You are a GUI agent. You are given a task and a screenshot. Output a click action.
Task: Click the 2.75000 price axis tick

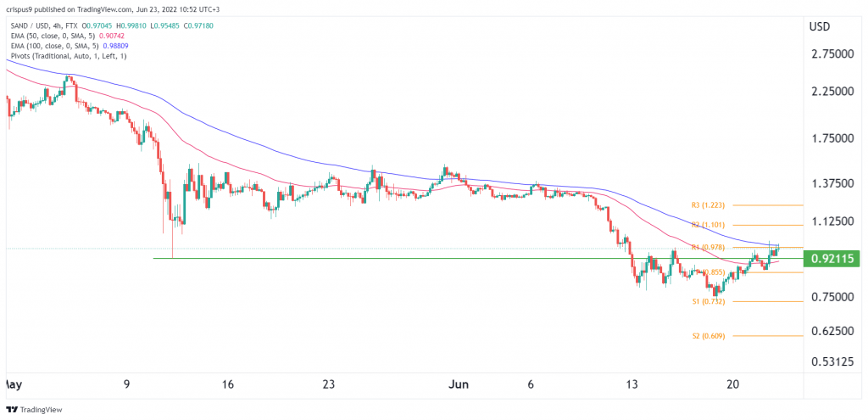point(832,53)
